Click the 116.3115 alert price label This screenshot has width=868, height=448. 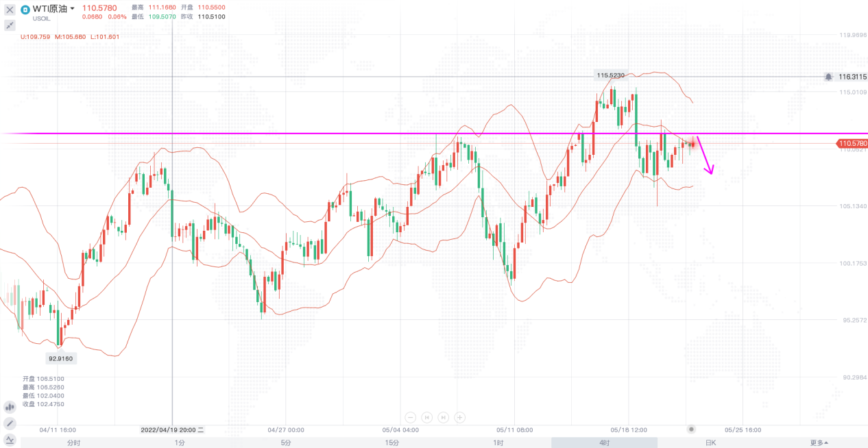(853, 77)
